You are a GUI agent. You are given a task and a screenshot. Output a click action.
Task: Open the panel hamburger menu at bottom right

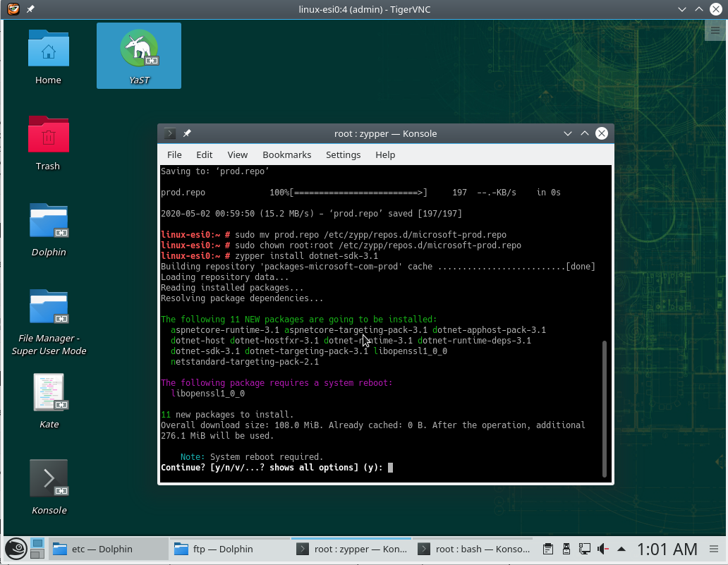pyautogui.click(x=714, y=549)
